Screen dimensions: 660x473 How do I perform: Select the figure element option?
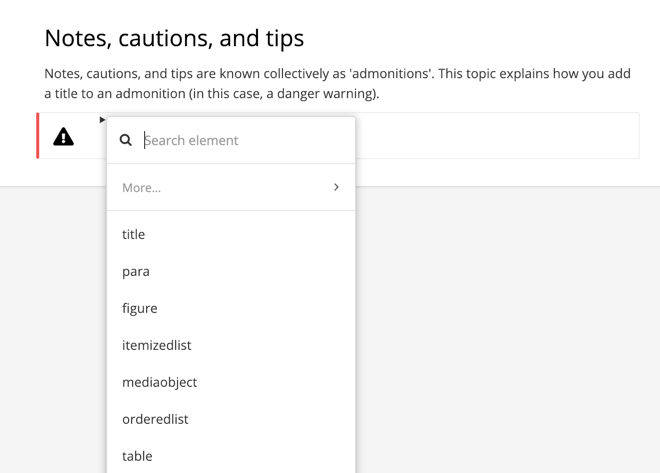(140, 308)
